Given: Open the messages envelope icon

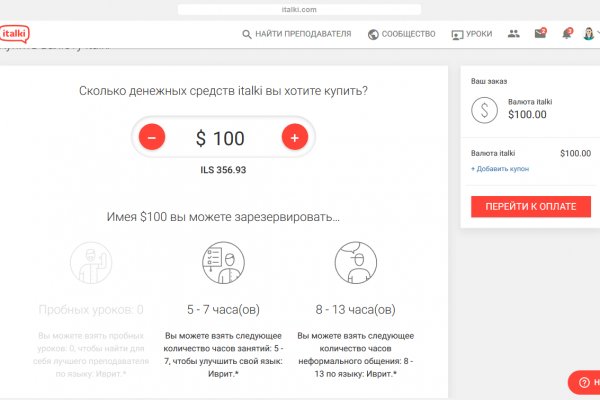Looking at the screenshot, I should [540, 34].
